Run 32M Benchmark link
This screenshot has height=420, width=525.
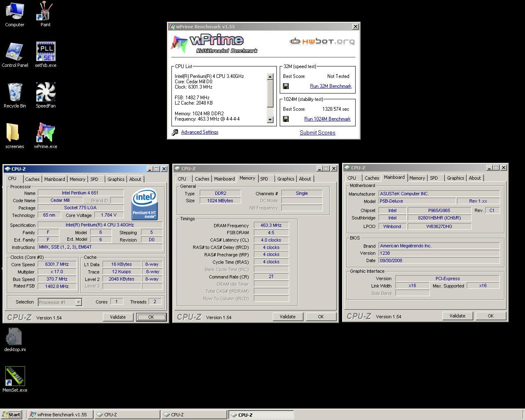pyautogui.click(x=331, y=86)
